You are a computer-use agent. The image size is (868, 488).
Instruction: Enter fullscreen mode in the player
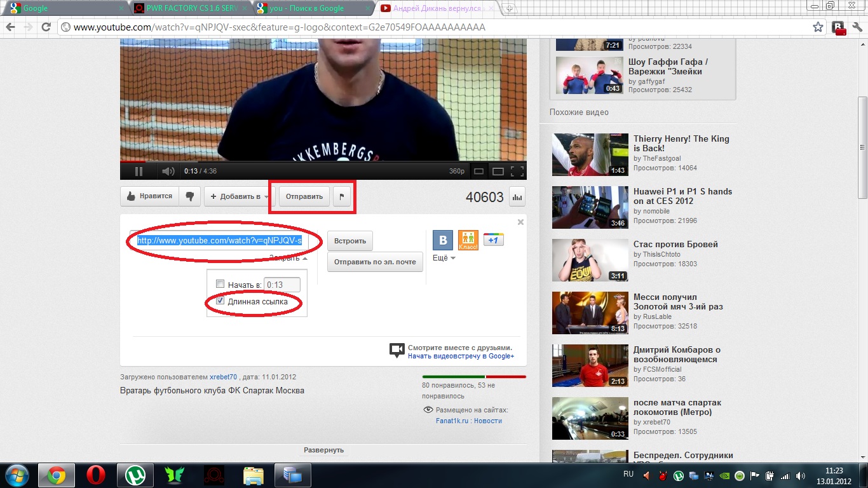pos(517,171)
